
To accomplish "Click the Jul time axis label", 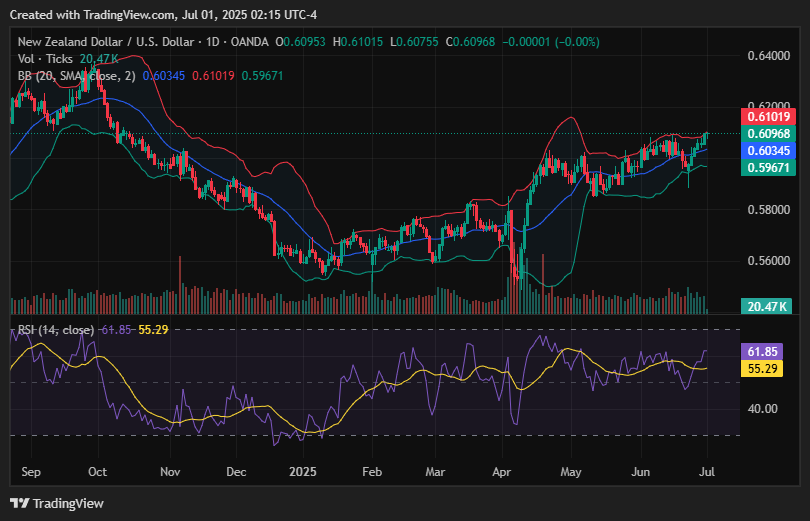I will point(707,472).
